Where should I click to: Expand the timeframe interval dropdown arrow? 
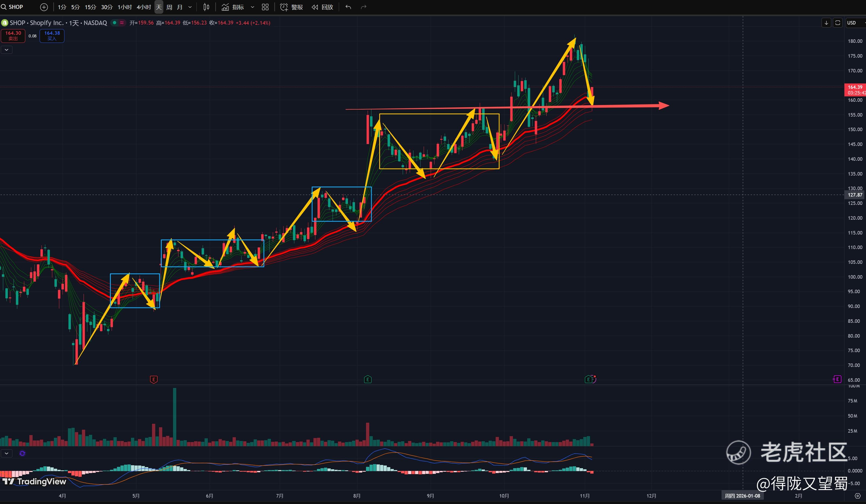[x=190, y=7]
